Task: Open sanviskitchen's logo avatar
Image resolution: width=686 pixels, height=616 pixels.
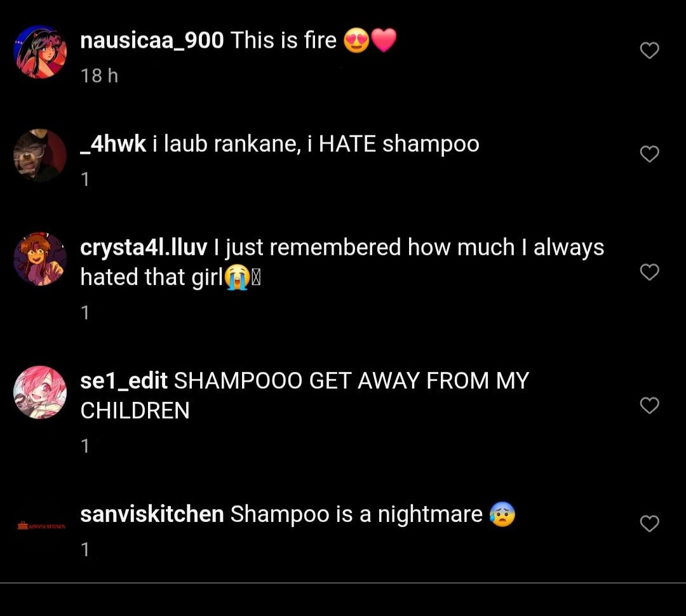Action: [x=41, y=525]
